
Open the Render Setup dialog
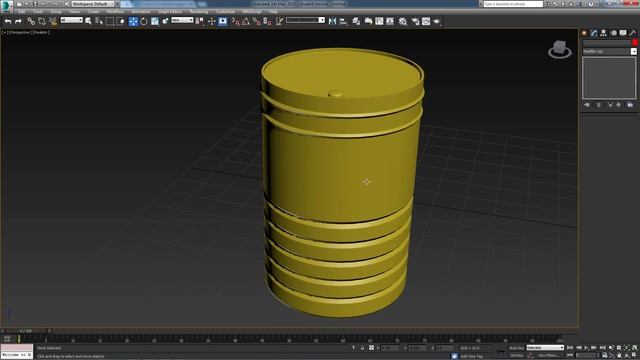pos(416,21)
